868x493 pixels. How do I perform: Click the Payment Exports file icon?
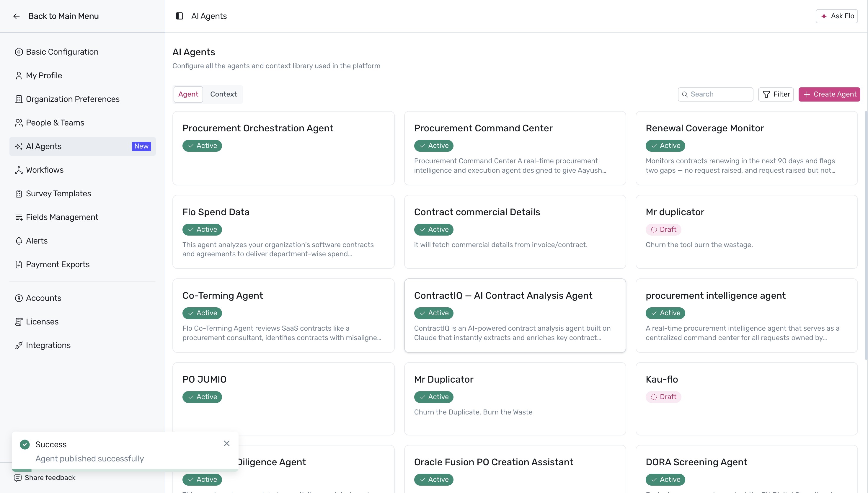(x=19, y=265)
